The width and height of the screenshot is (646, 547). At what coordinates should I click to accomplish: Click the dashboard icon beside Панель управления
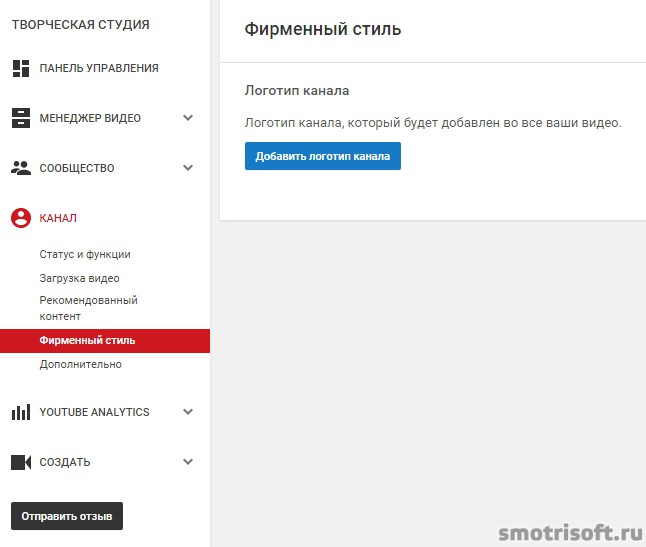click(x=21, y=68)
